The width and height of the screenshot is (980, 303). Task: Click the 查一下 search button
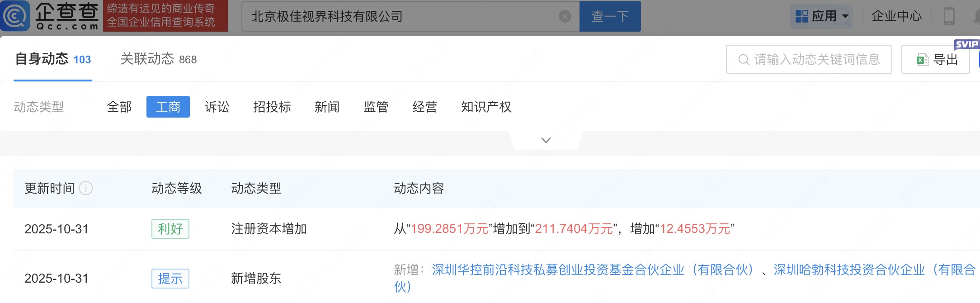(x=610, y=16)
